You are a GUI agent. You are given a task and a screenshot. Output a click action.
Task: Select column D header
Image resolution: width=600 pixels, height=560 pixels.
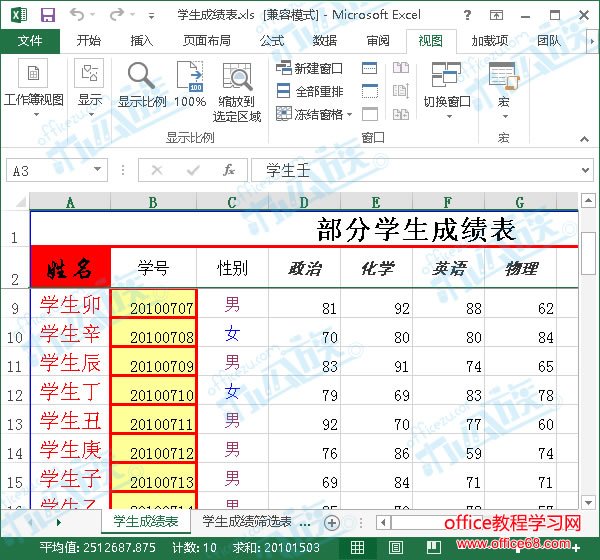coord(304,202)
